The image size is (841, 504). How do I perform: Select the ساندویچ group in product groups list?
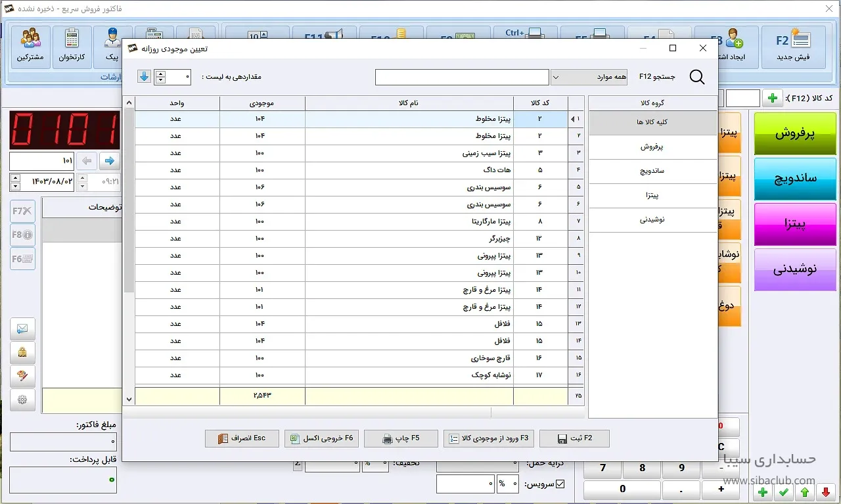tap(652, 171)
